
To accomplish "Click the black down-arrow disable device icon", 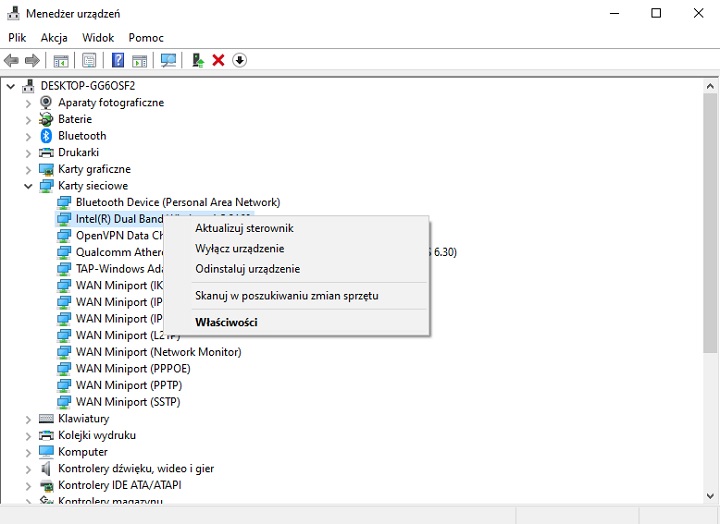I will tap(239, 61).
